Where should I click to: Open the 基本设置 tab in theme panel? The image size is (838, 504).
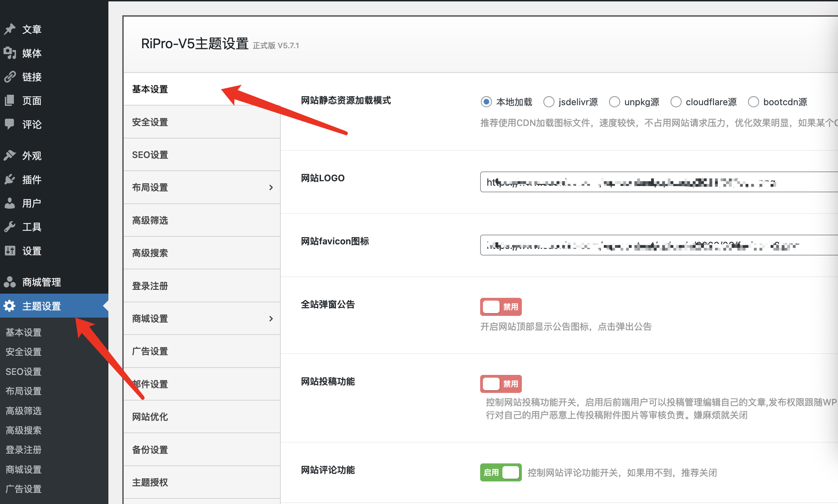[202, 89]
